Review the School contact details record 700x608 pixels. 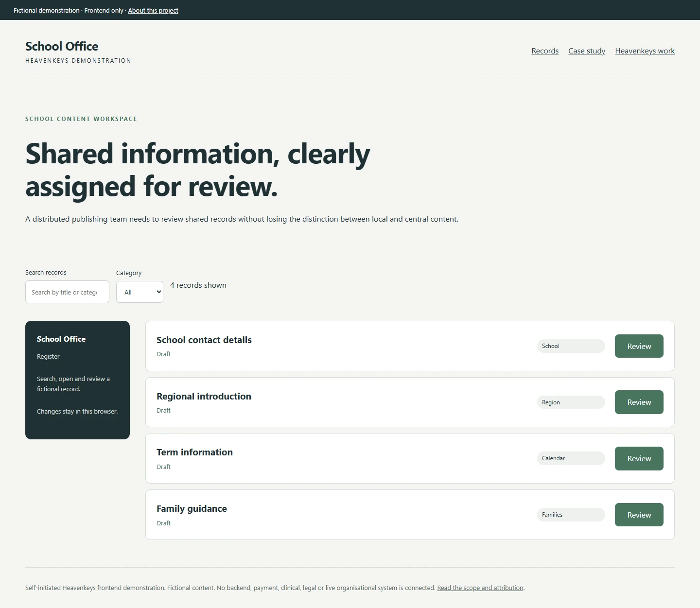(x=639, y=346)
